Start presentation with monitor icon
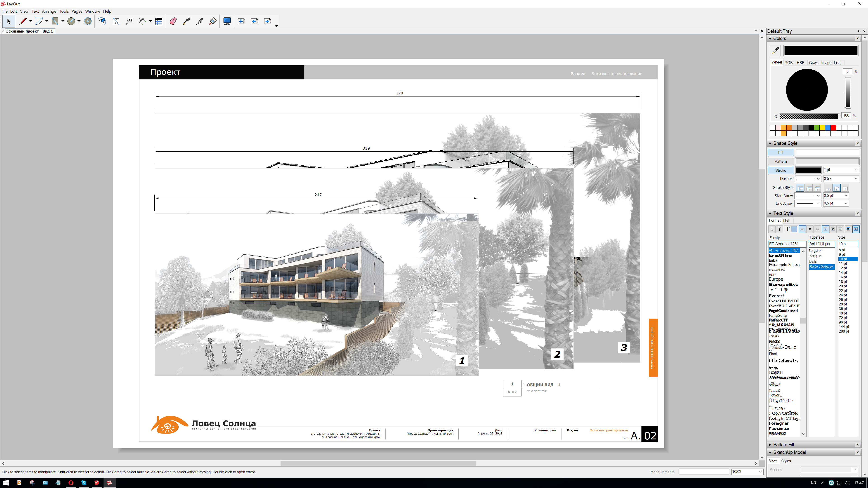Screen dimensions: 868x488 (227, 21)
